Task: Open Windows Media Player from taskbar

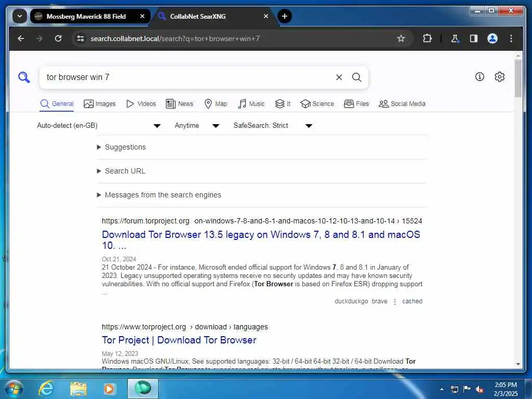Action: (109, 389)
